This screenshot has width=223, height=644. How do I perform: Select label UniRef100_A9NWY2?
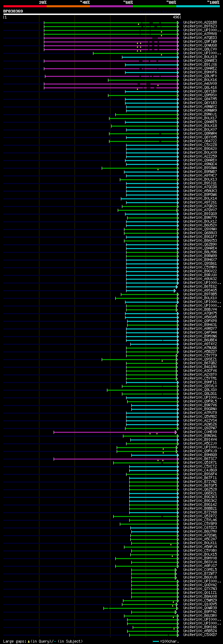tap(200, 107)
